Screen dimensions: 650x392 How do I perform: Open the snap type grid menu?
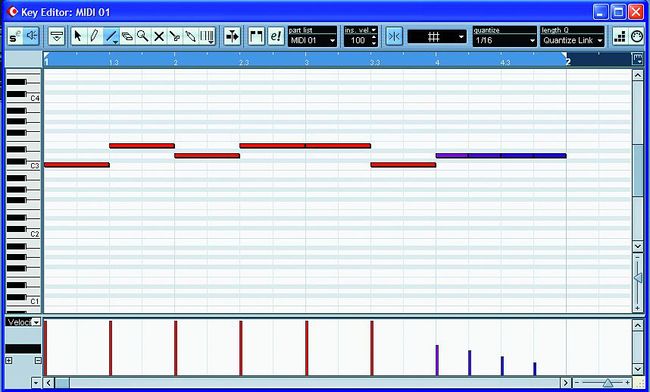point(437,37)
